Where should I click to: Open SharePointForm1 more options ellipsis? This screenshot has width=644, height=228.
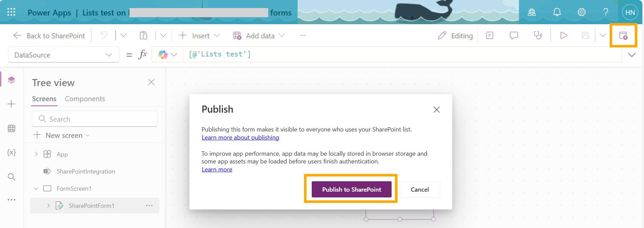click(x=149, y=205)
